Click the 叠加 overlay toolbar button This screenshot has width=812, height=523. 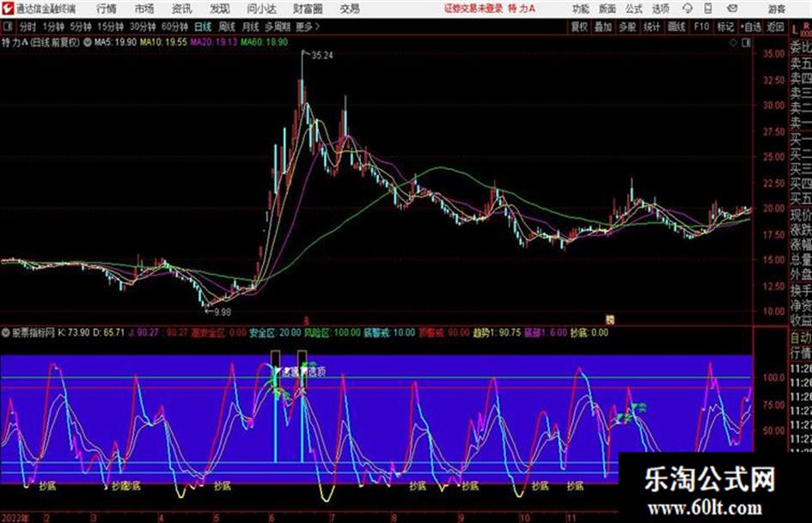(603, 27)
